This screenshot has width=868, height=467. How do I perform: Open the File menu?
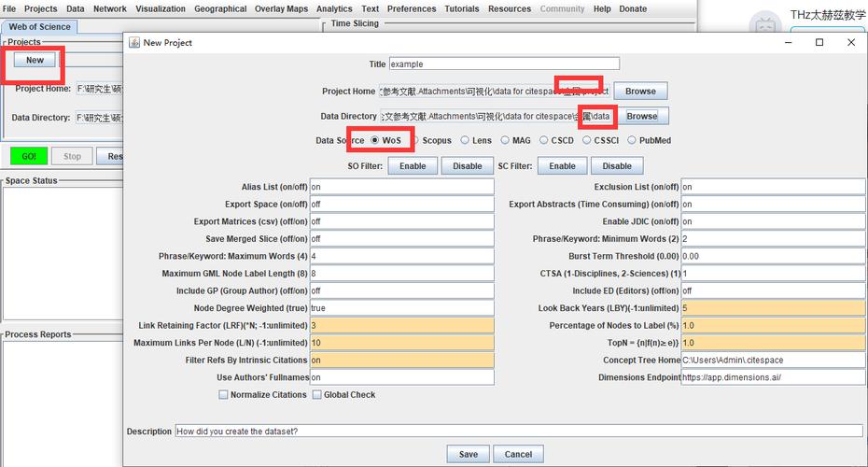tap(9, 8)
